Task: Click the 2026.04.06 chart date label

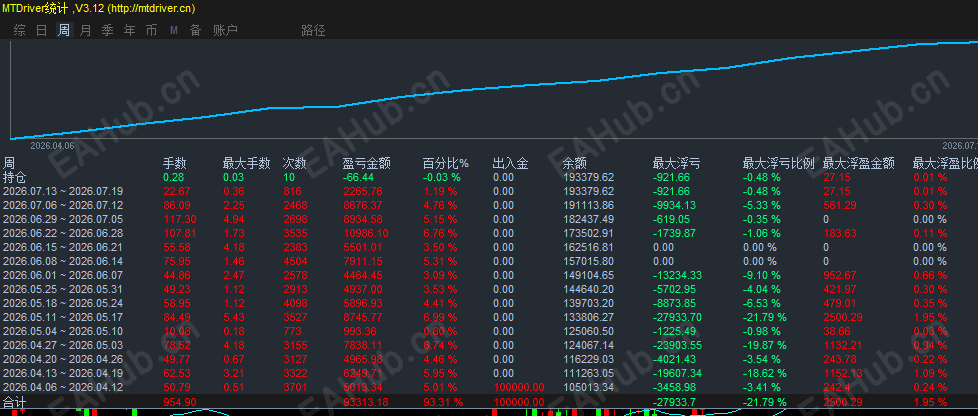Action: click(x=52, y=145)
